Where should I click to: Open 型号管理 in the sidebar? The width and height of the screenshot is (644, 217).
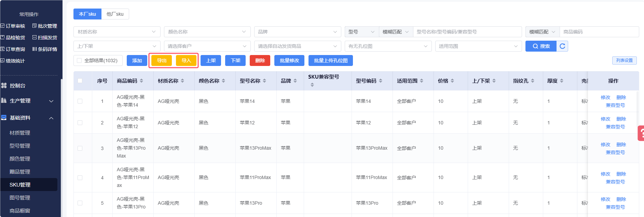(x=20, y=146)
